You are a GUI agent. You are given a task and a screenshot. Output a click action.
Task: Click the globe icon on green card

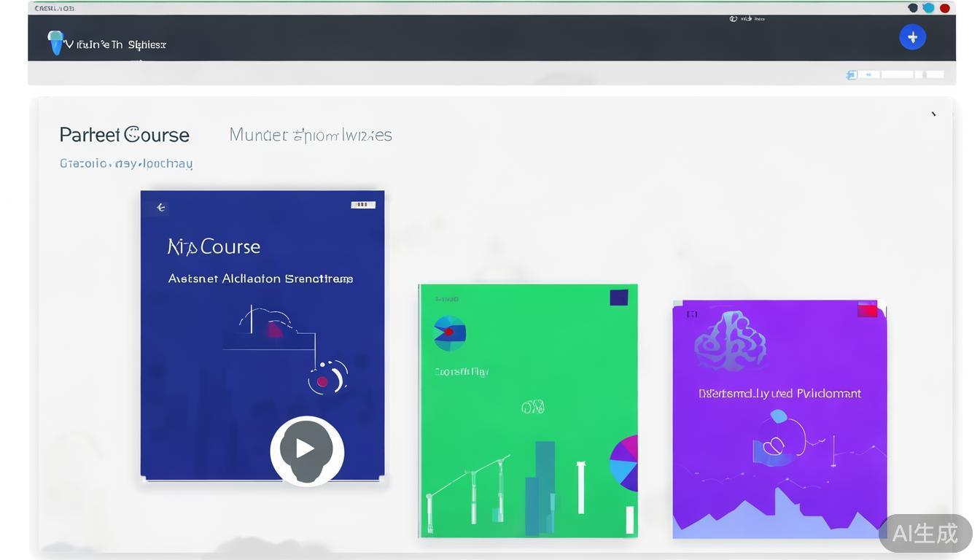[x=449, y=333]
